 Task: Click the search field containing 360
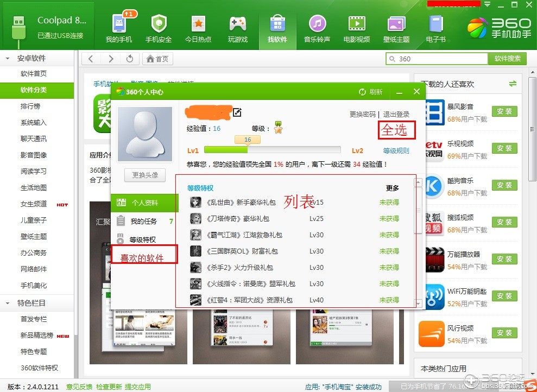(437, 59)
